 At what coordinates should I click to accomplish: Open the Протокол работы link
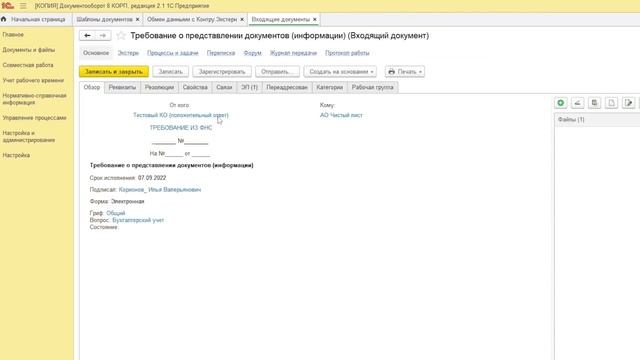point(347,53)
